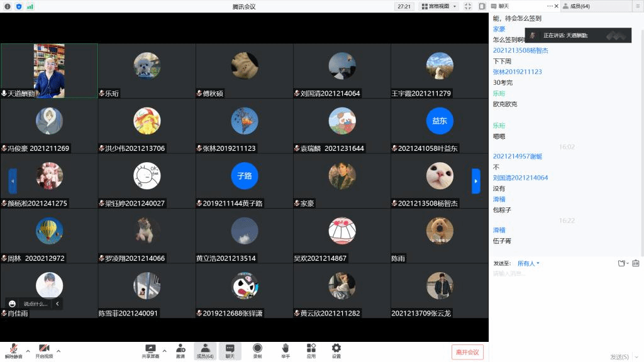The height and width of the screenshot is (362, 644).
Task: Toggle the chat (聊天) panel from toolbar
Action: click(x=230, y=351)
